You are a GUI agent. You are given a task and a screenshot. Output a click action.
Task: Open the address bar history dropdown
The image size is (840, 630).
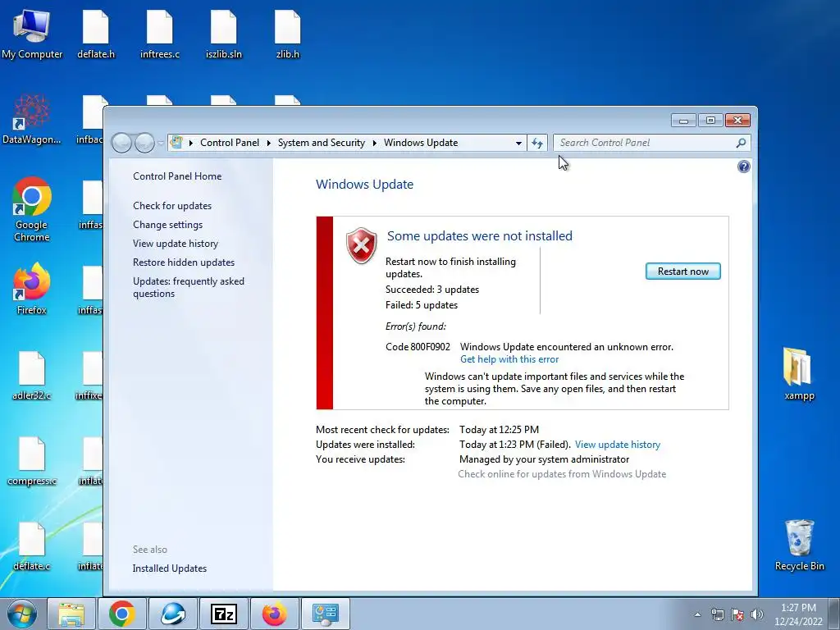[518, 143]
